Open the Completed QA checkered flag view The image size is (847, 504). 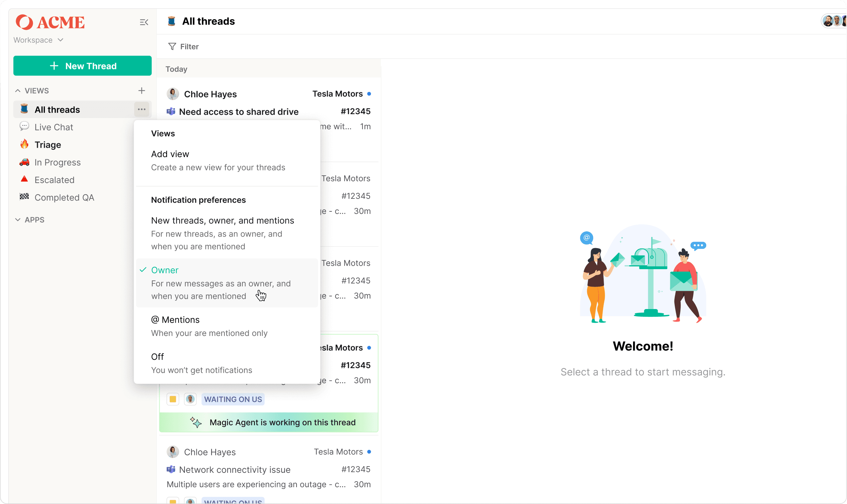pos(64,197)
